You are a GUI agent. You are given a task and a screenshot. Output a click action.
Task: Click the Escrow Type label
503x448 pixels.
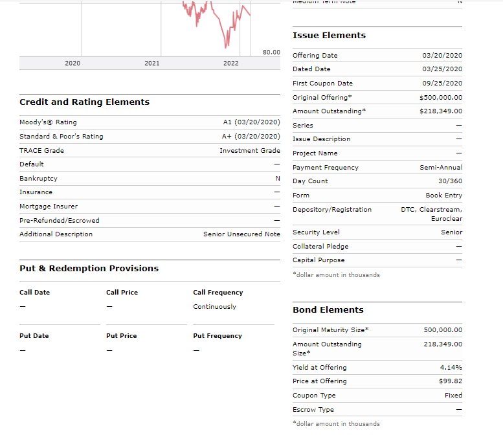(x=313, y=410)
